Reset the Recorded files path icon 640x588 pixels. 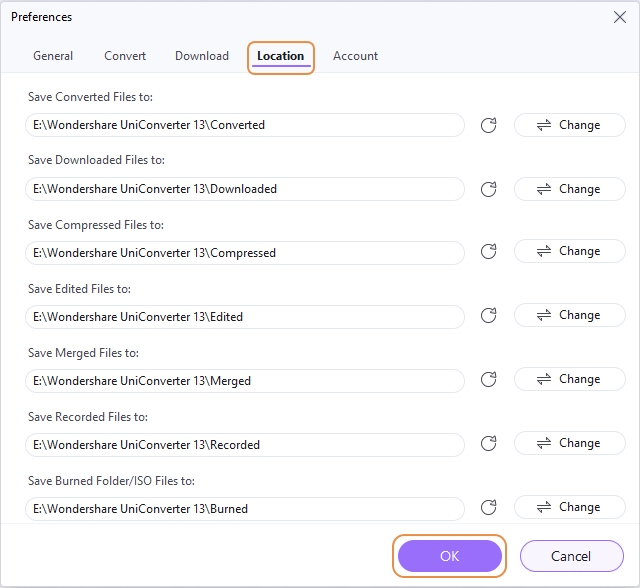coord(489,444)
